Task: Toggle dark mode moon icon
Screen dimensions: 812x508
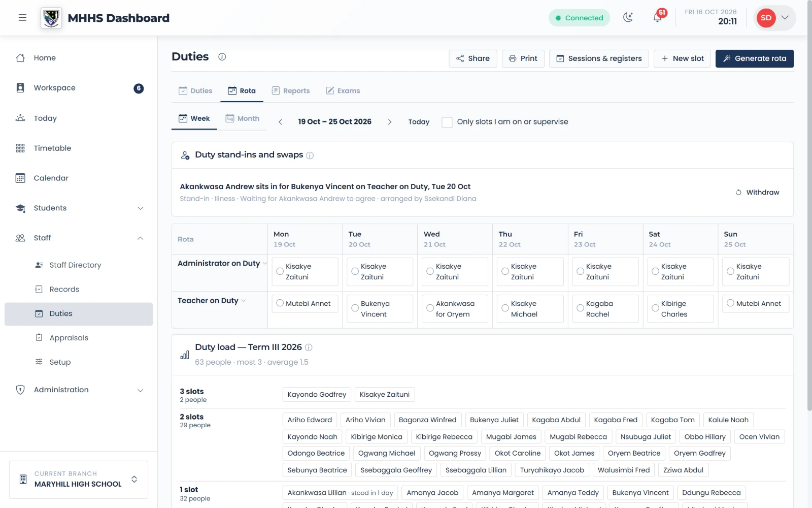Action: click(x=628, y=18)
